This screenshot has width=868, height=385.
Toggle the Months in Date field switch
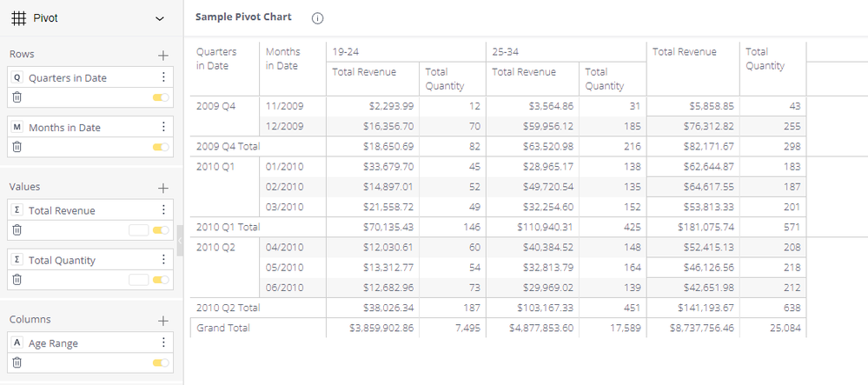click(161, 148)
